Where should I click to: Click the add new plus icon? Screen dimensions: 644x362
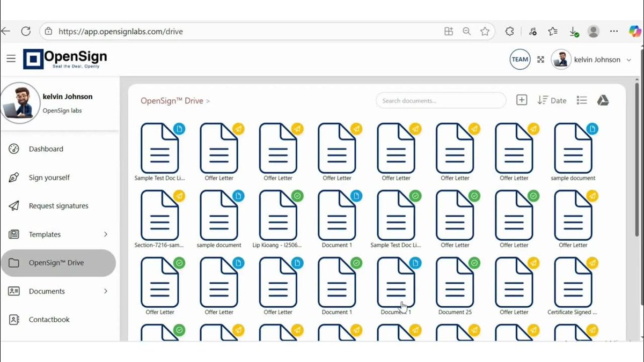tap(522, 100)
